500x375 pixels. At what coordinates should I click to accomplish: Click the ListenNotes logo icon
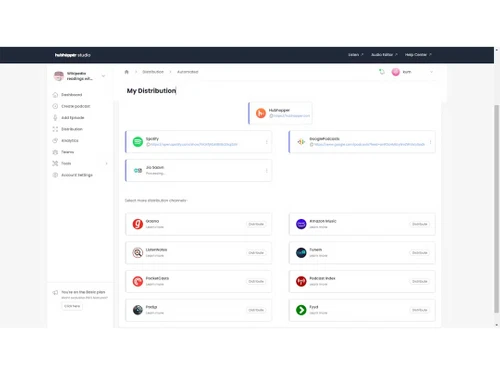[x=138, y=253]
